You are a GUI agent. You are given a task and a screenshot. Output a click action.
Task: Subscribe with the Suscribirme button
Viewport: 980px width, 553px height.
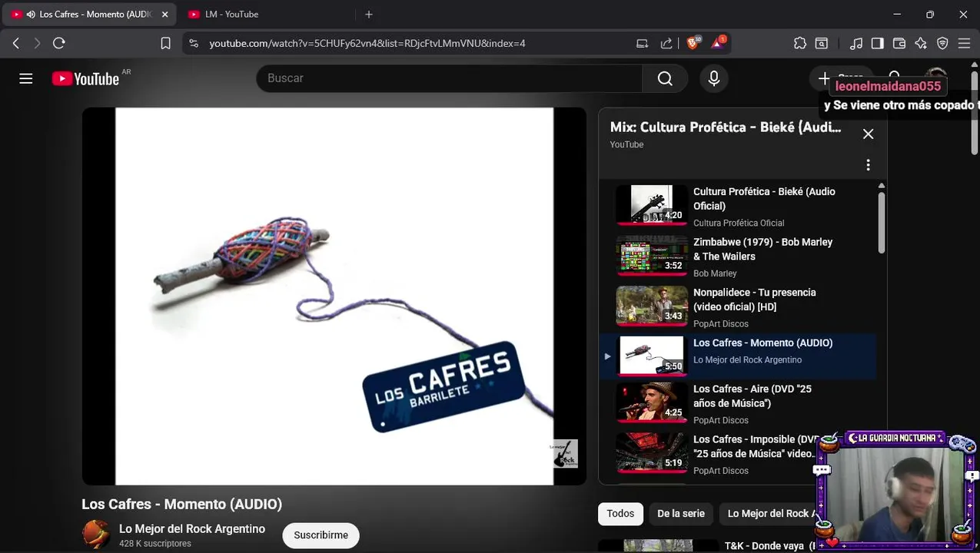point(321,535)
